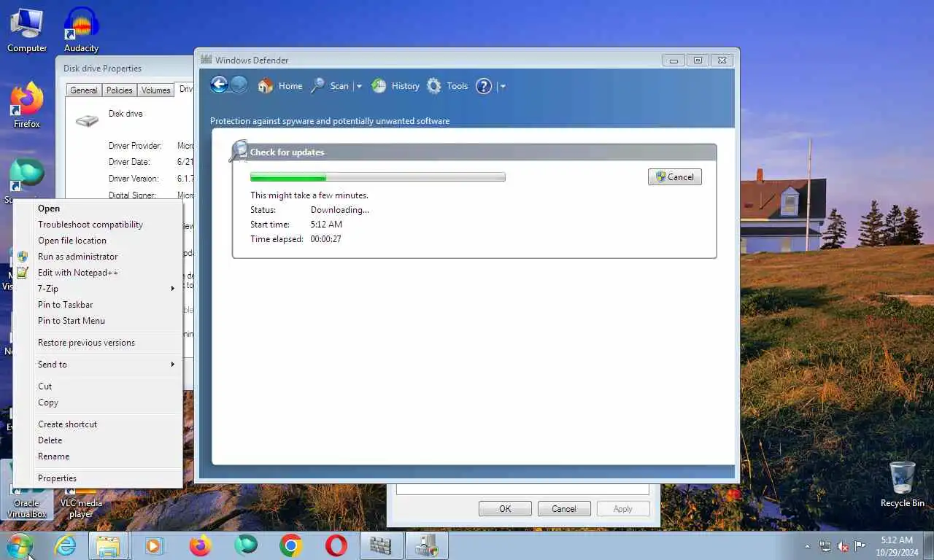Open Oracle VirtualBox desktop shortcut
934x560 pixels.
click(27, 503)
